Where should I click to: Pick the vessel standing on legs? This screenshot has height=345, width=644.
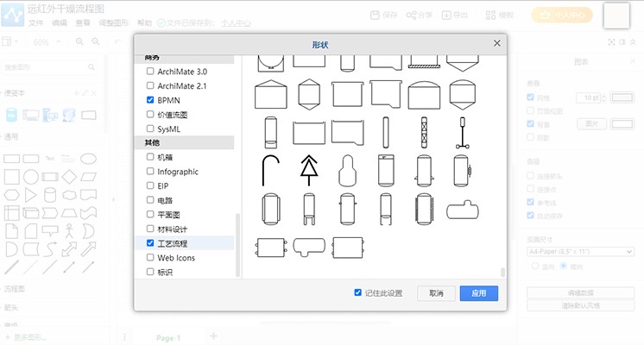(x=309, y=210)
